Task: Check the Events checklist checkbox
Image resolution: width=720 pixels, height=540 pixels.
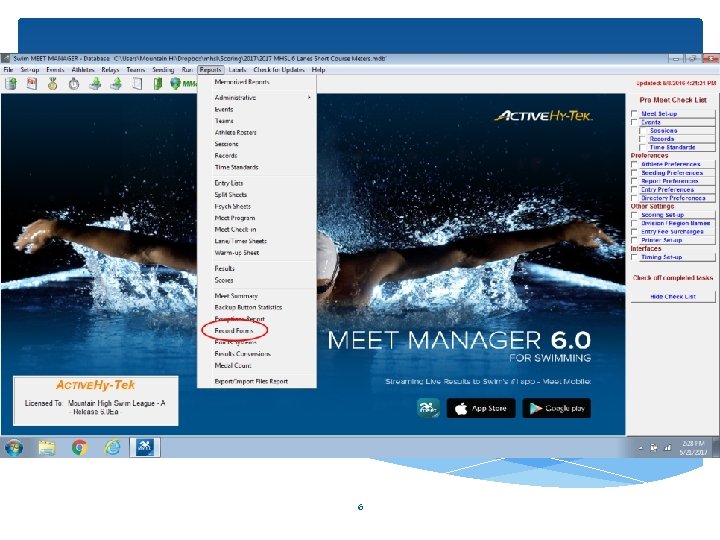Action: tap(634, 122)
